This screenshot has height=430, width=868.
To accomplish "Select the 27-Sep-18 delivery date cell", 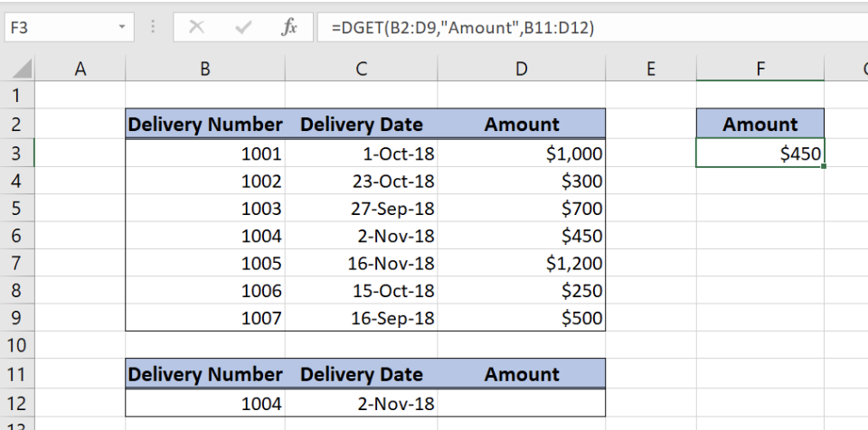I will coord(362,209).
